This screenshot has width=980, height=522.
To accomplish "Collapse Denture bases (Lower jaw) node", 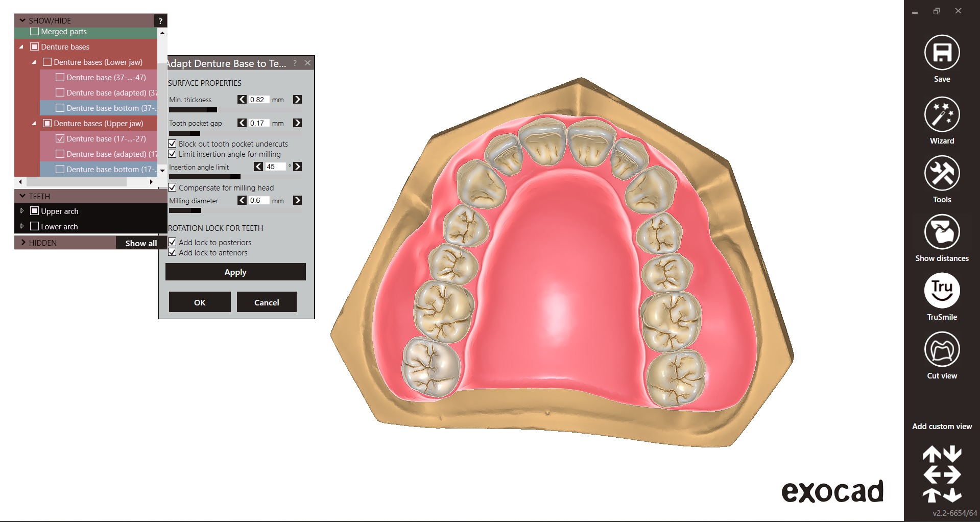I will coord(34,62).
